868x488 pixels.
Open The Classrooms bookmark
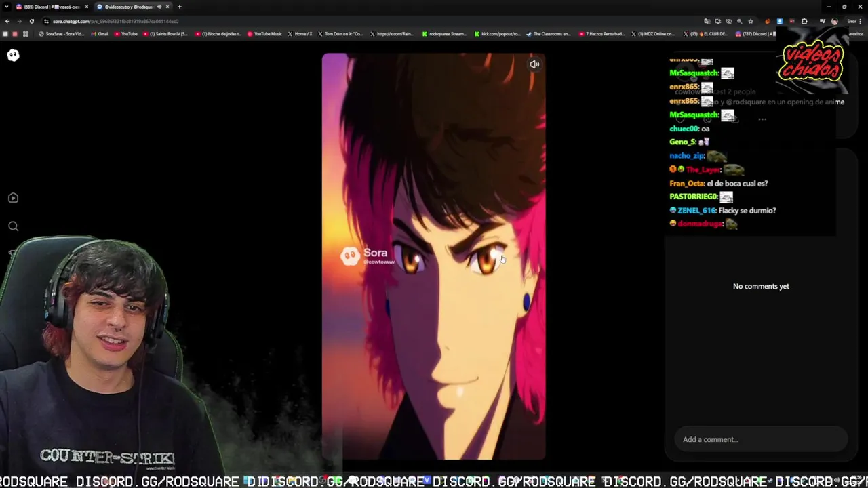click(550, 34)
